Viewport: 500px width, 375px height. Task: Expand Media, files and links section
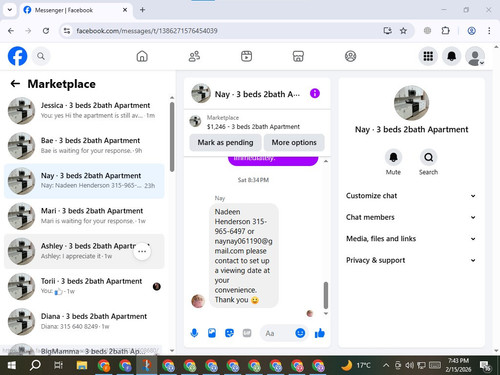[x=411, y=239]
